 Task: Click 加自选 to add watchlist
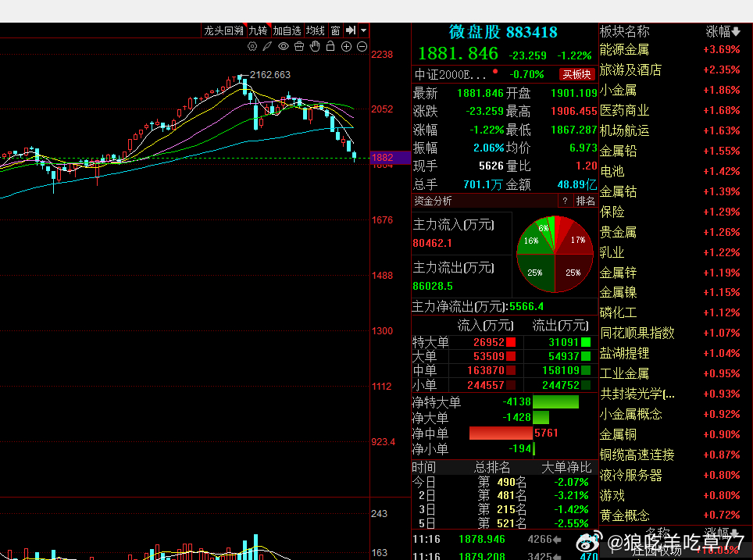287,30
